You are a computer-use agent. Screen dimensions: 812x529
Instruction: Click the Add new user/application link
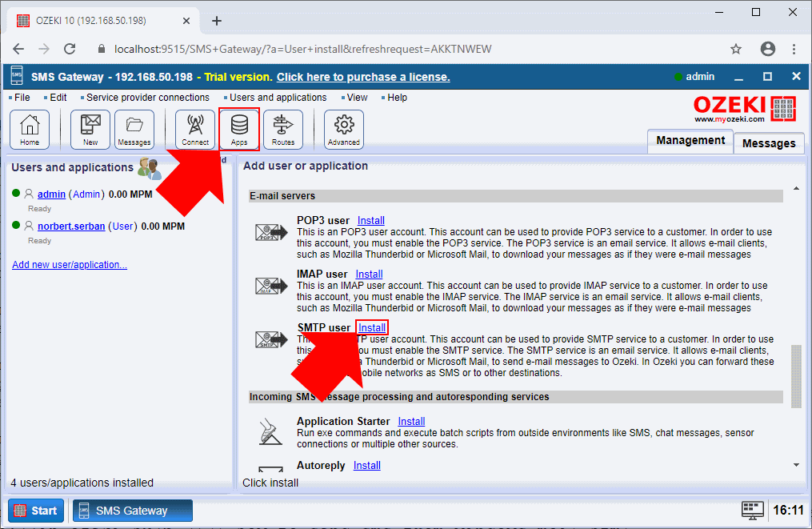70,265
